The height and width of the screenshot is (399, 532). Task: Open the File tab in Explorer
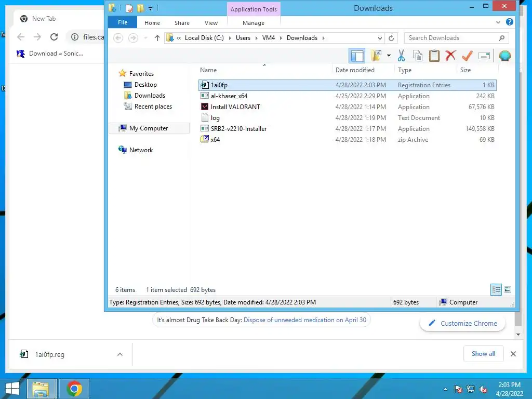123,22
